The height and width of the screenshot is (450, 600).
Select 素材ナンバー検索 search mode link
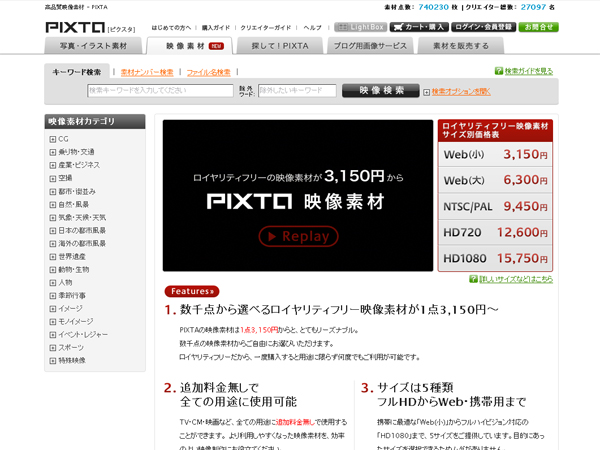tap(147, 72)
